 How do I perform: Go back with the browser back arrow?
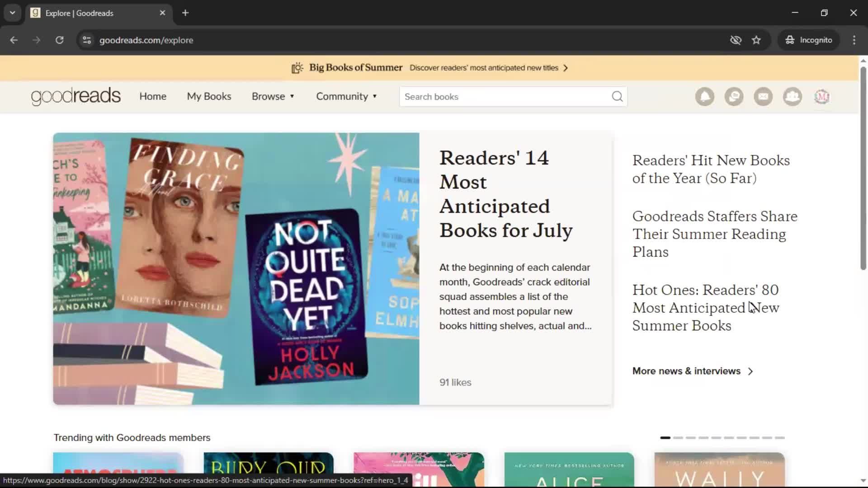pyautogui.click(x=14, y=40)
